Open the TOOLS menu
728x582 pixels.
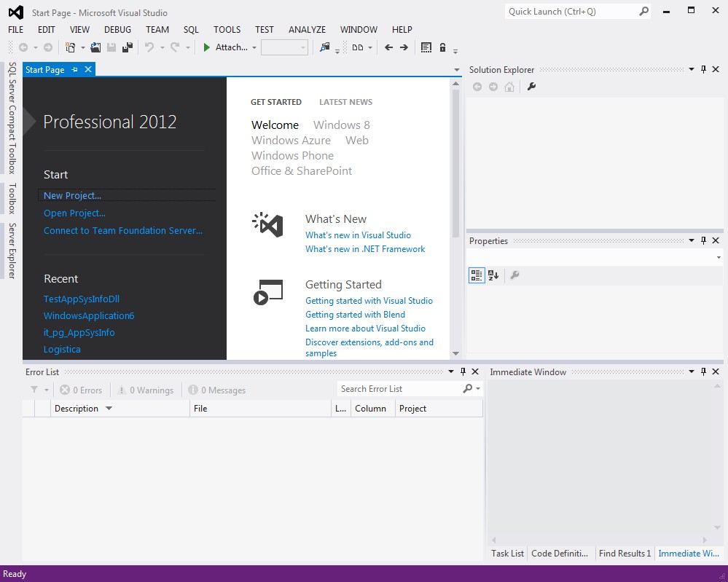[227, 30]
